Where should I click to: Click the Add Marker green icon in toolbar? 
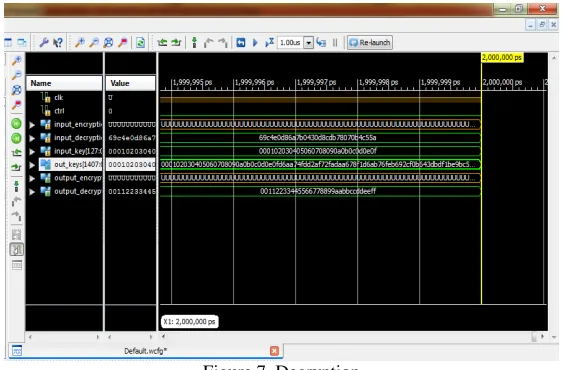[194, 43]
